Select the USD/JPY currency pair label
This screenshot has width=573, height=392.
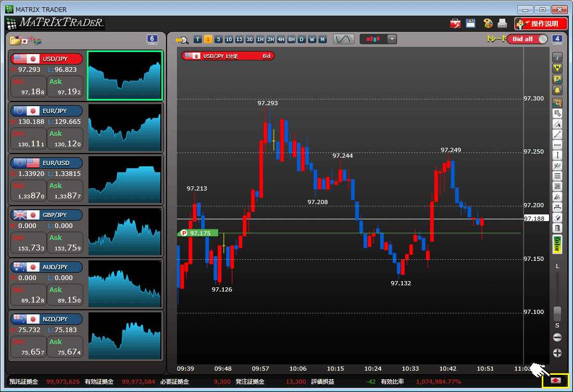tap(46, 58)
